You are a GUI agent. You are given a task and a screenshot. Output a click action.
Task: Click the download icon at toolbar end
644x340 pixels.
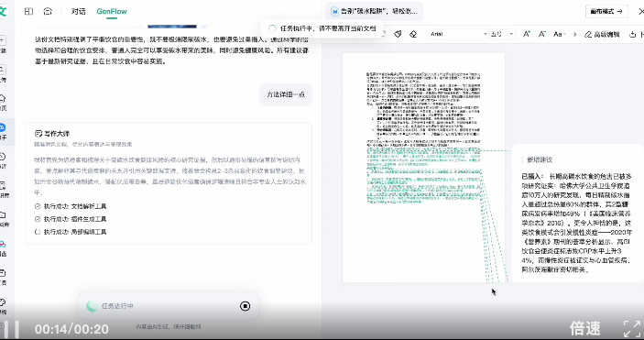[632, 34]
